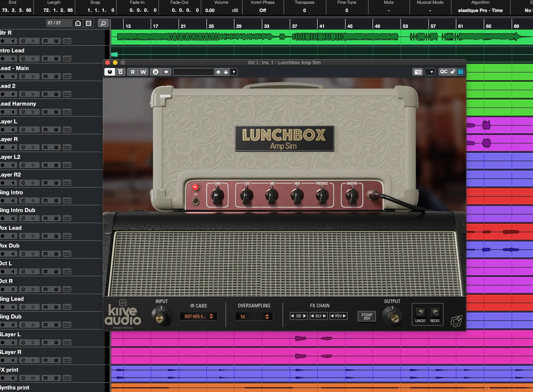Viewport: 533px width, 392px height.
Task: Show lanes icon on the Layer R track
Action: click(x=67, y=147)
